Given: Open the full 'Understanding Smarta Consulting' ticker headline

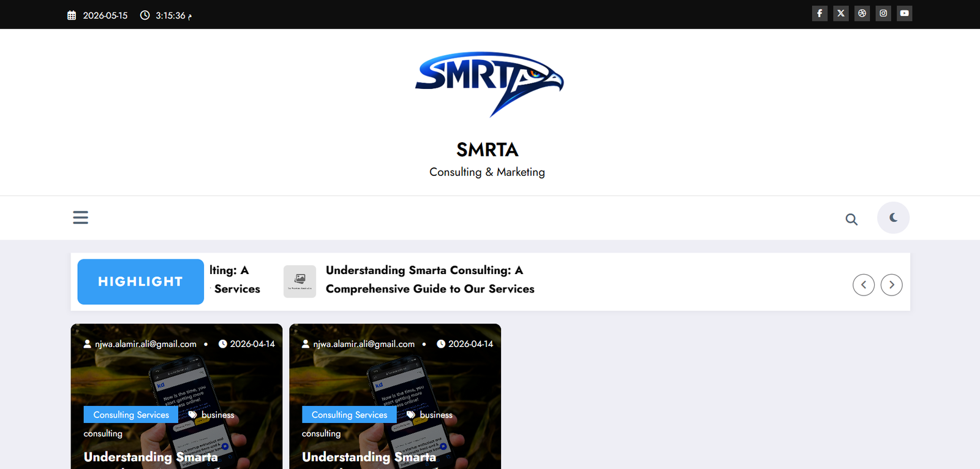Looking at the screenshot, I should click(430, 280).
